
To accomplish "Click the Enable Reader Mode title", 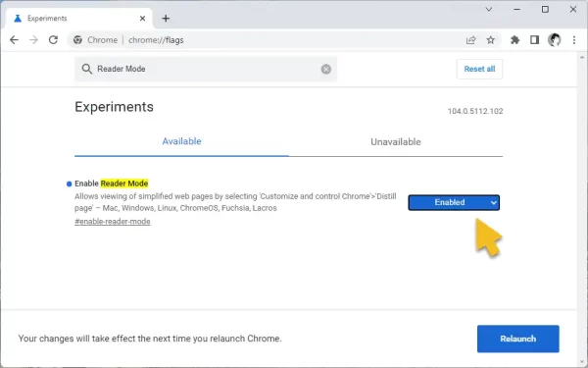I will [112, 184].
